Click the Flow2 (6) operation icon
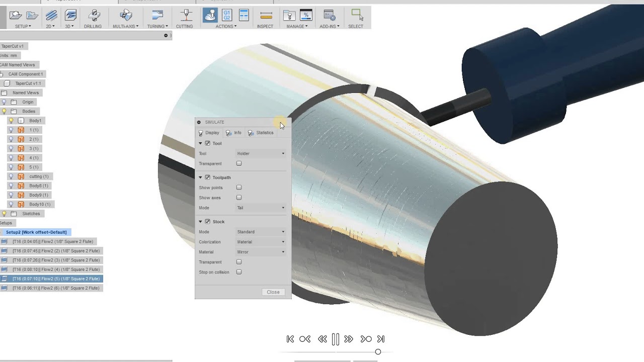 pos(4,288)
